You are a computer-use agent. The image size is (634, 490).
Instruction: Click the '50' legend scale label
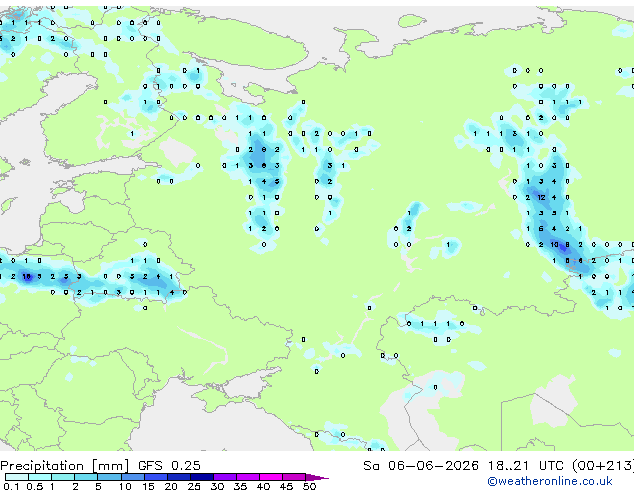tap(309, 486)
